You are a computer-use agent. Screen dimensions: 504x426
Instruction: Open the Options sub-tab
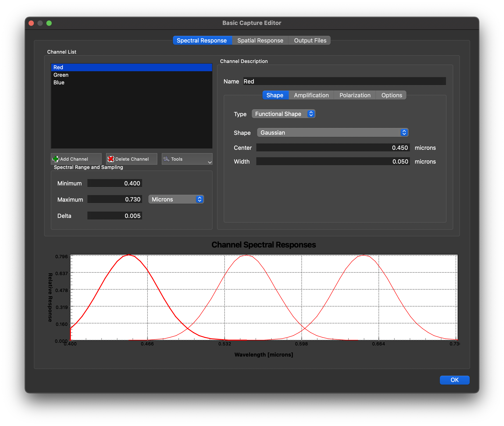tap(391, 95)
